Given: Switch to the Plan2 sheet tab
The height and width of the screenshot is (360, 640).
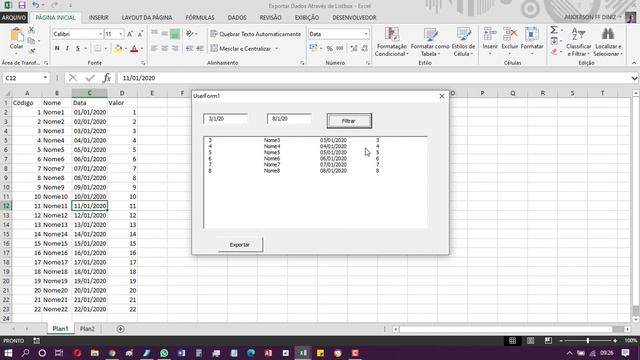Looking at the screenshot, I should coord(87,329).
